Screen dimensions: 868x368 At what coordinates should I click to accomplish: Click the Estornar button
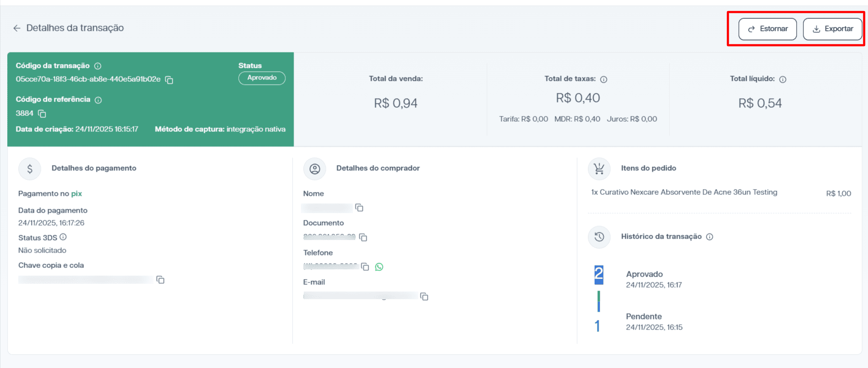coord(767,29)
